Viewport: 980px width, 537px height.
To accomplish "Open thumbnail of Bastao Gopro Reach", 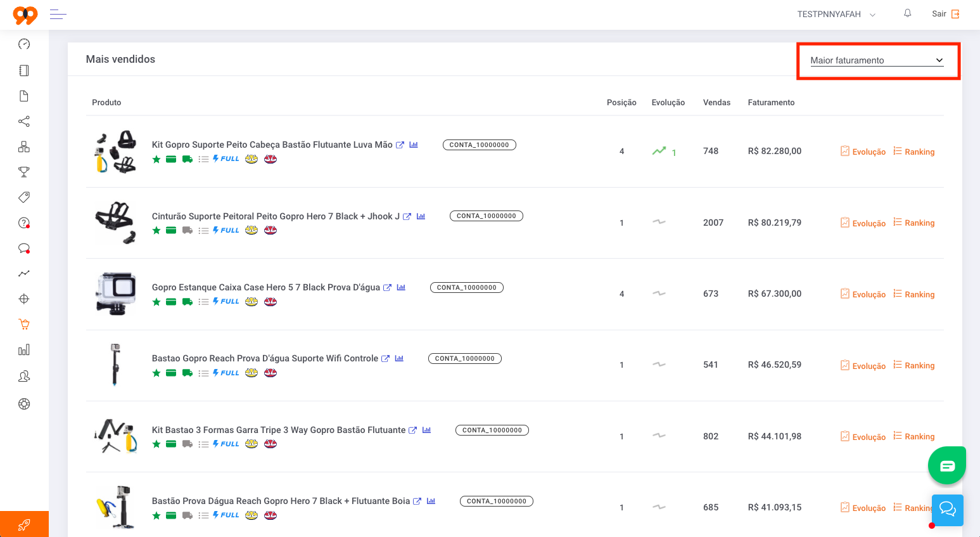I will tap(115, 365).
